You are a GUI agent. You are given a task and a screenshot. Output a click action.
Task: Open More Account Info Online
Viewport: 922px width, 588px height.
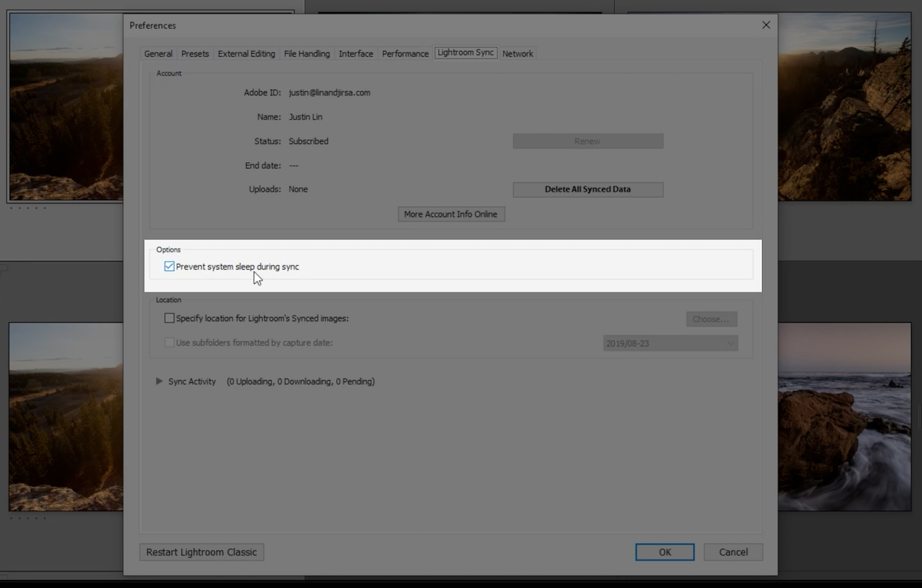451,214
